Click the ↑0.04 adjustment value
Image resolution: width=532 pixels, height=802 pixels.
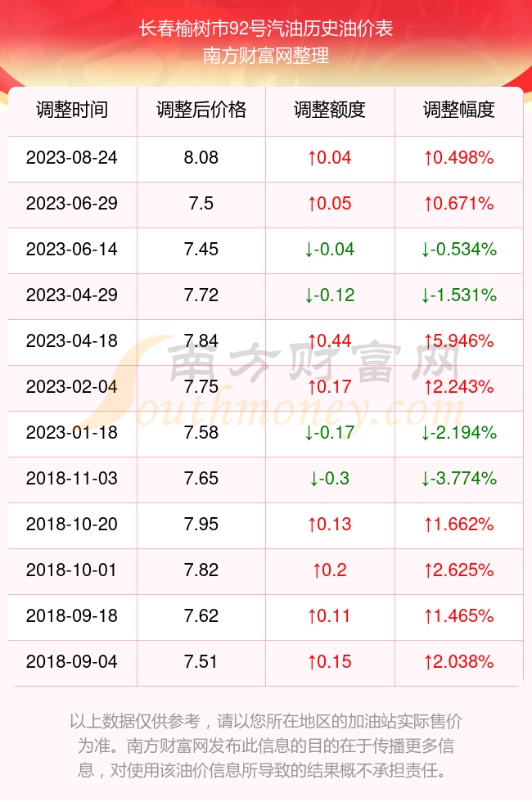click(x=330, y=157)
